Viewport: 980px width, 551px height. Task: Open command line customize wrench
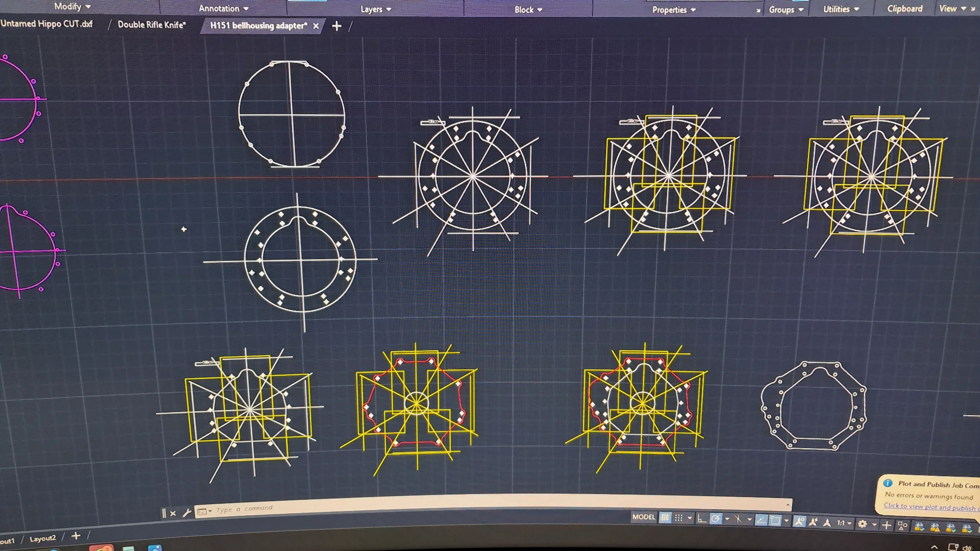point(187,513)
